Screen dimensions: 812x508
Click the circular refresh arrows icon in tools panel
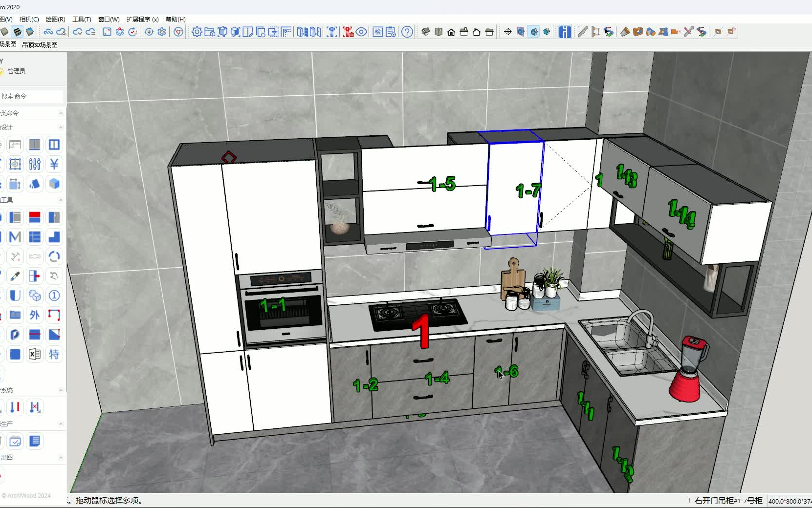[54, 256]
